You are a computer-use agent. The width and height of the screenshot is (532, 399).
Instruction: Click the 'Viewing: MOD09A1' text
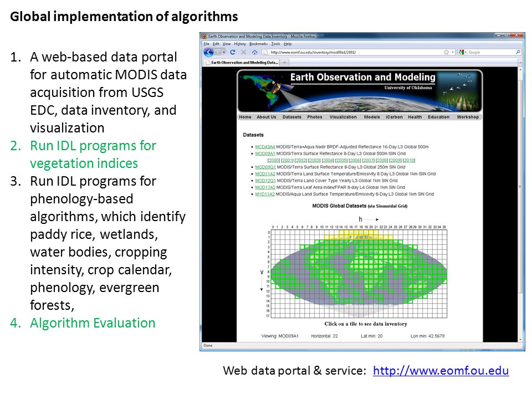pyautogui.click(x=280, y=336)
